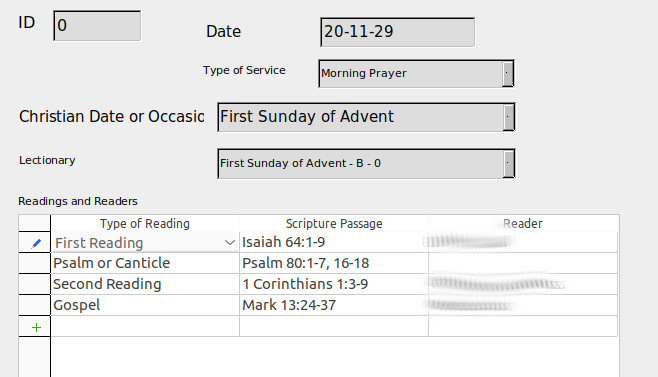Click the Date field showing 20-11-29
Screen dimensions: 658x377
397,32
